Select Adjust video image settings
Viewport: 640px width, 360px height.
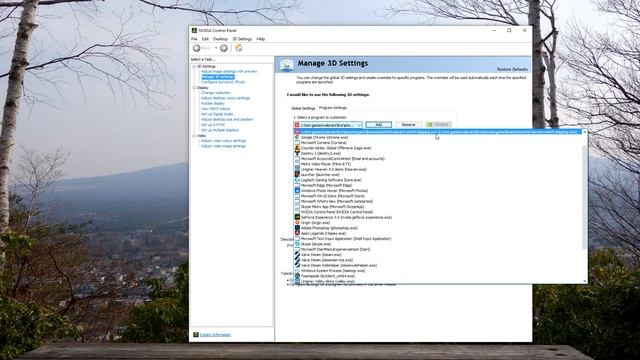223,146
